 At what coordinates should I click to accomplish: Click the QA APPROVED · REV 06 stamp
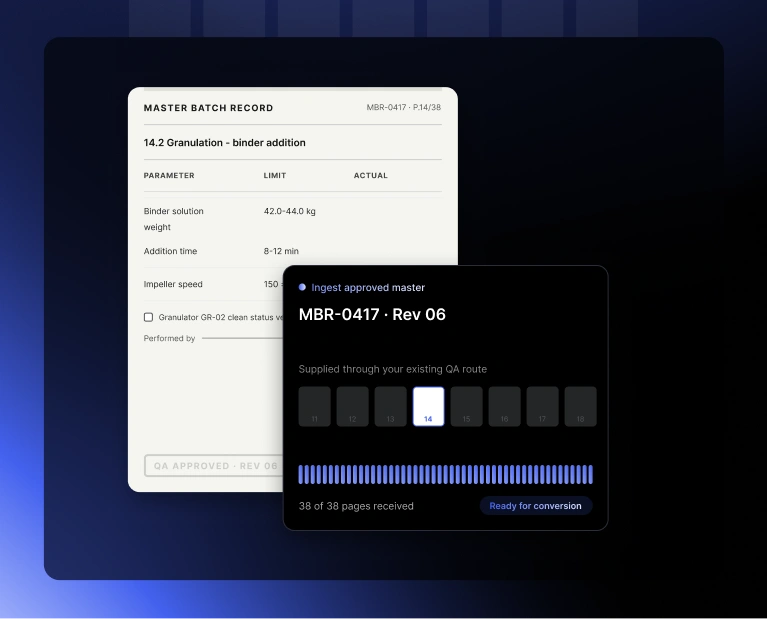click(214, 466)
